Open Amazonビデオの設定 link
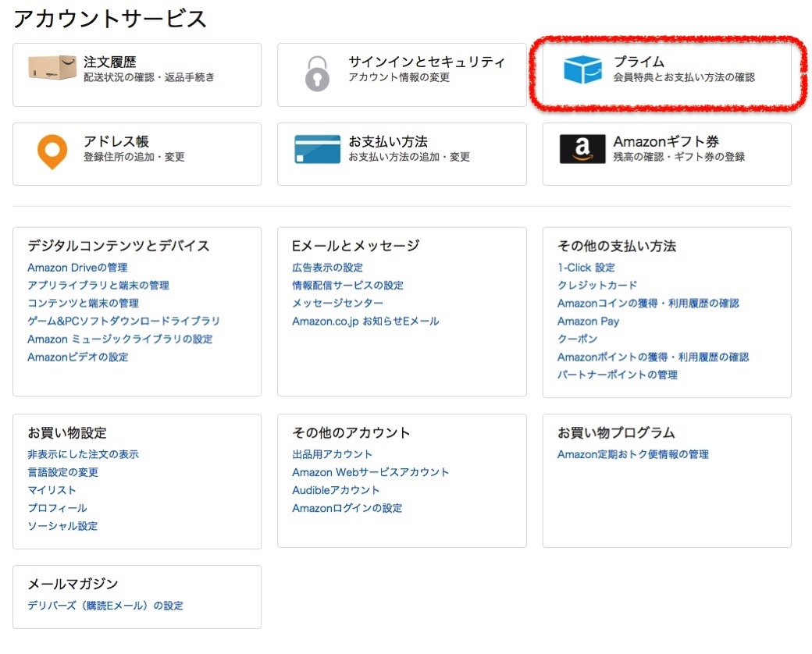 point(77,357)
